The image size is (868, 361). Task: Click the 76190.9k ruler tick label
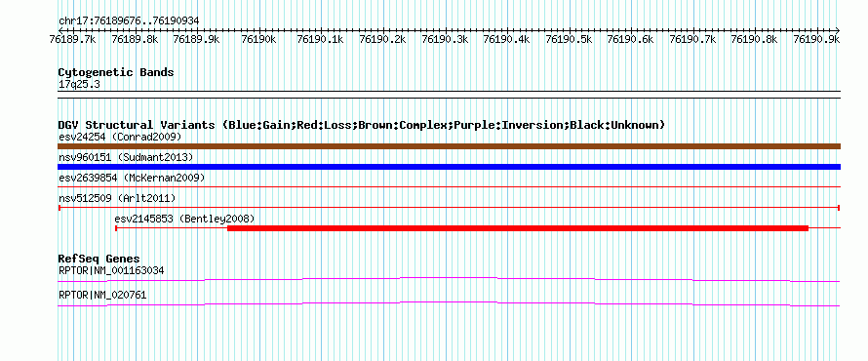tap(816, 39)
